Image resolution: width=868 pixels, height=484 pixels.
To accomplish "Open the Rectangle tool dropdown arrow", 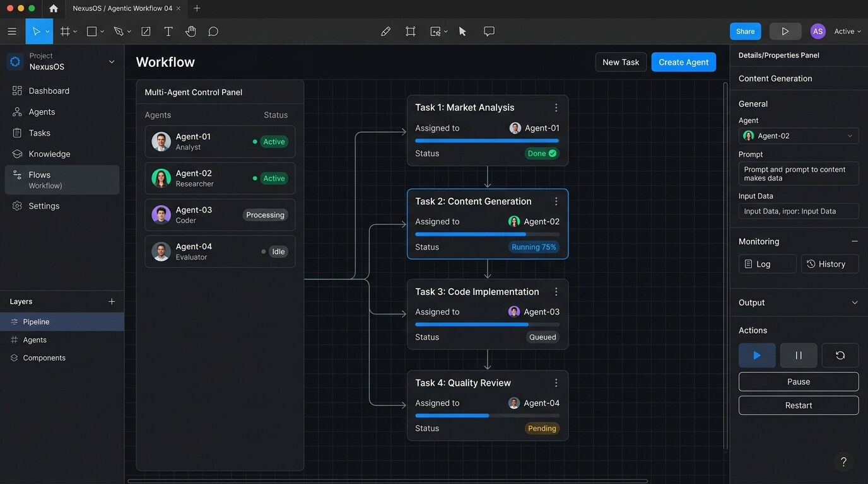I will point(102,32).
